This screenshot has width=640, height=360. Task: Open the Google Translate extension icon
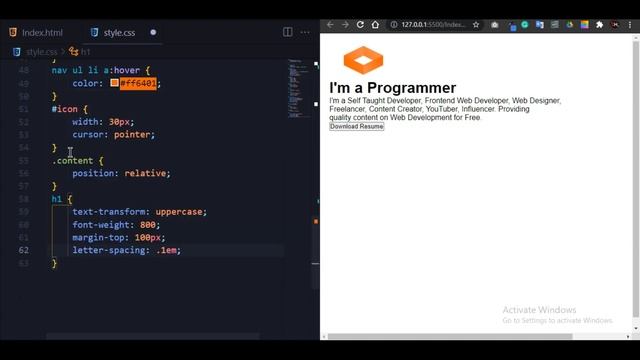540,25
